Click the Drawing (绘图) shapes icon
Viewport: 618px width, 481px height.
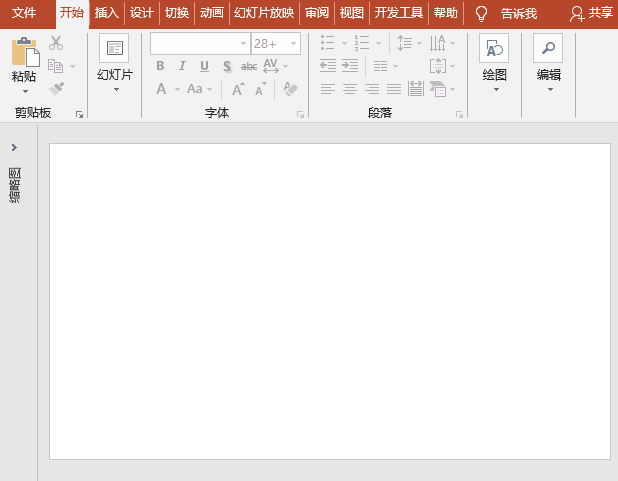[x=494, y=48]
